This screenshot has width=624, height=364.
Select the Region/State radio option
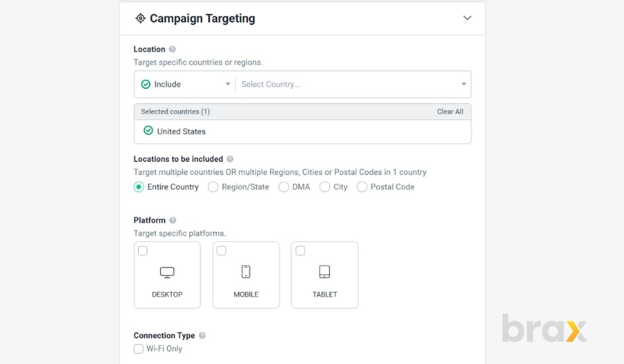coord(214,187)
